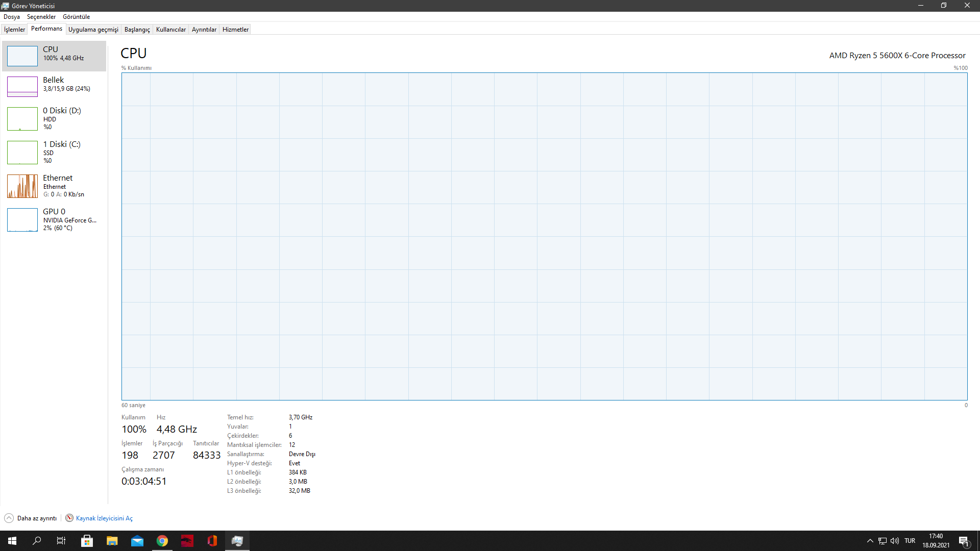This screenshot has height=551, width=980.
Task: Switch to the Hizmetler tab
Action: (235, 30)
